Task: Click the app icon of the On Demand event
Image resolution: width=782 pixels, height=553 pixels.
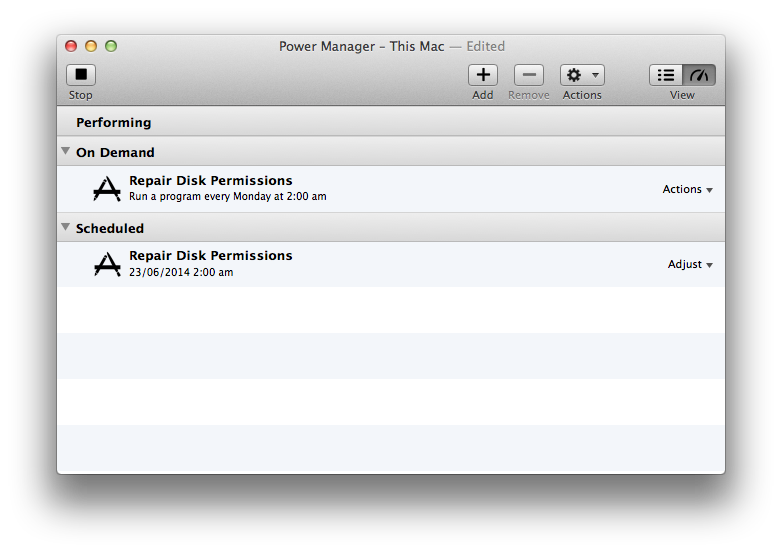Action: click(x=107, y=189)
